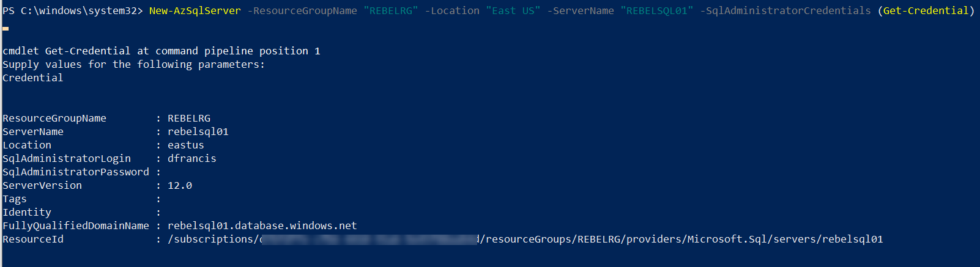Screen dimensions: 980x267
Task: Click the "REBELSQL01" server name argument
Action: click(657, 10)
